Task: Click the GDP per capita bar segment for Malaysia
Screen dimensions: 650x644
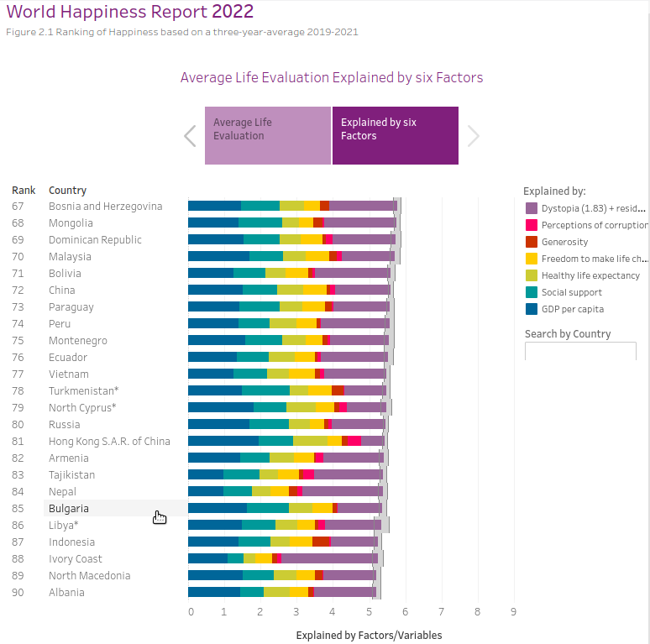Action: (219, 256)
